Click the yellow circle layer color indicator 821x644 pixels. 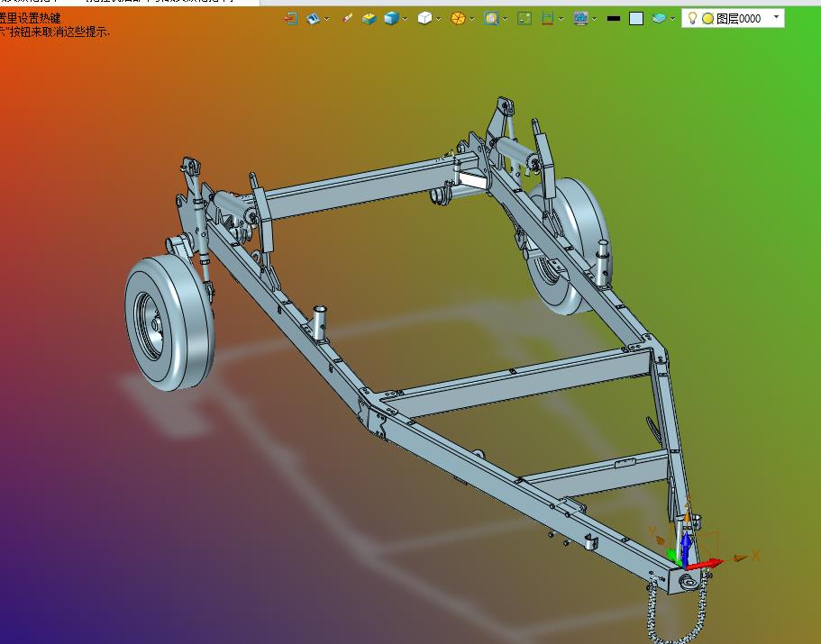708,19
